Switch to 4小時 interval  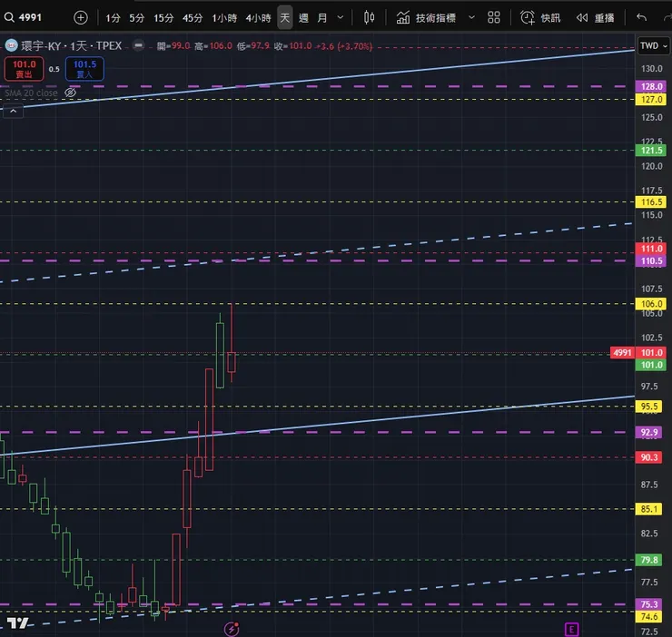(x=259, y=18)
